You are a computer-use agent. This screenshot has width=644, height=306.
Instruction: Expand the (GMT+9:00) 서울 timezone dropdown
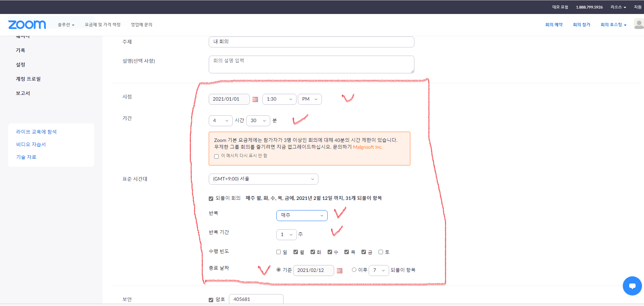click(x=263, y=179)
